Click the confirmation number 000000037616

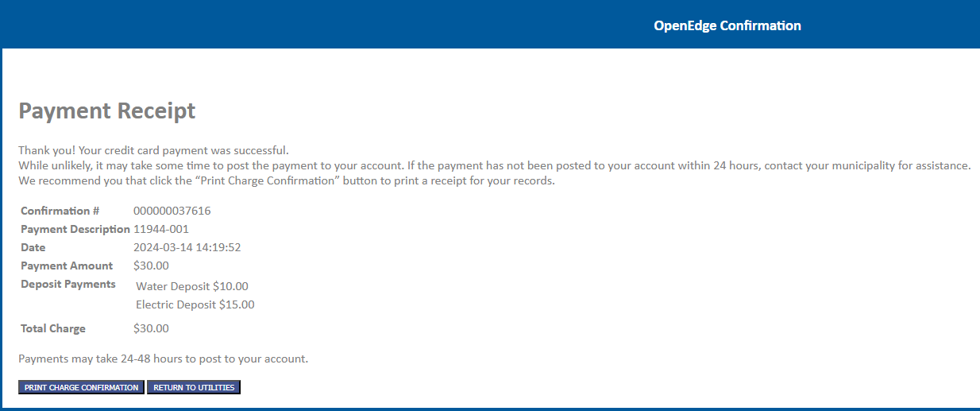coord(172,211)
